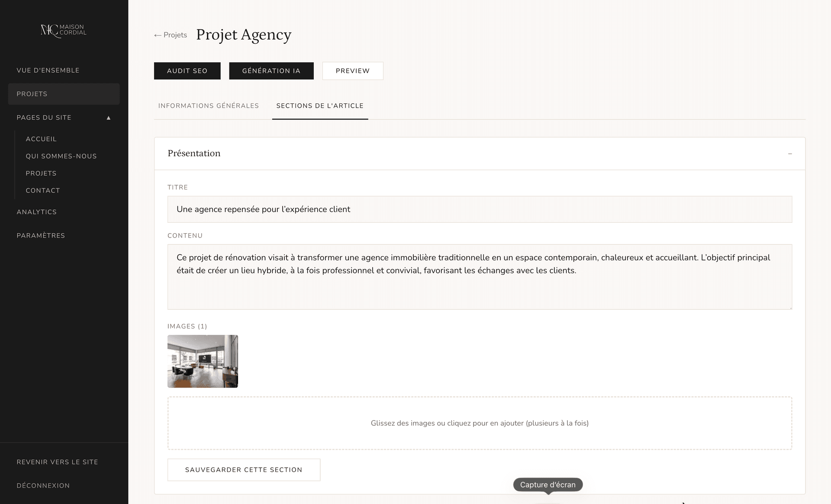Click Sauvegarder cette section
831x504 pixels.
pos(244,470)
